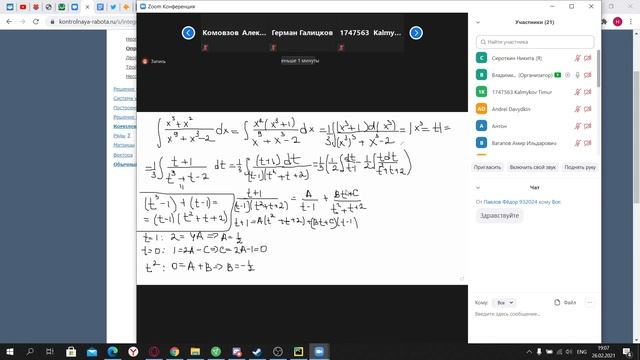Open Task View on the taskbar
This screenshot has height=360, width=640.
pos(50,351)
